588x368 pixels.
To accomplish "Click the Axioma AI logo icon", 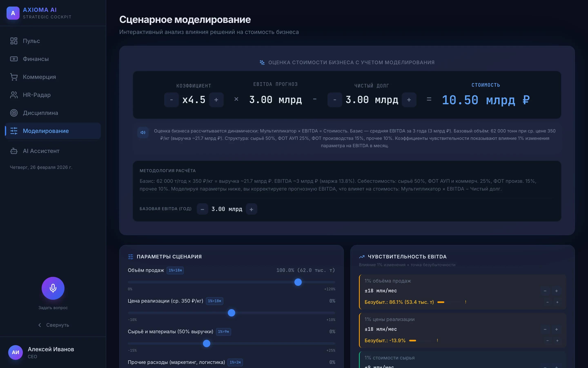I will 13,13.
